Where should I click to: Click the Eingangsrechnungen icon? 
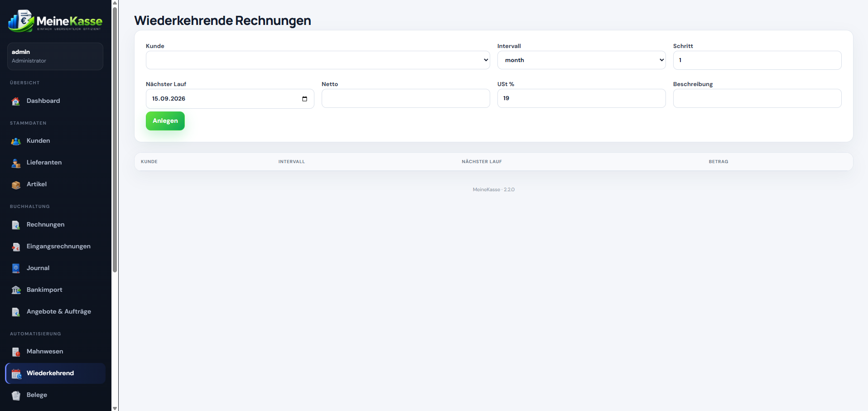pos(16,247)
